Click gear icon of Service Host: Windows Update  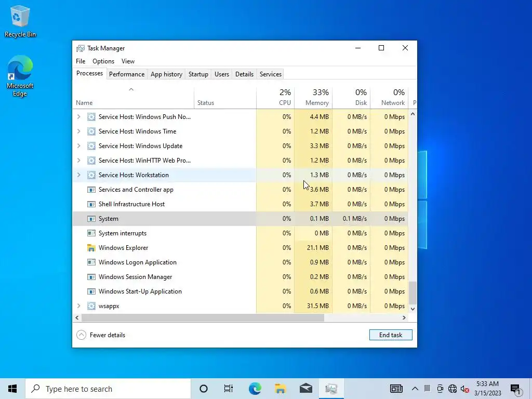(x=91, y=146)
